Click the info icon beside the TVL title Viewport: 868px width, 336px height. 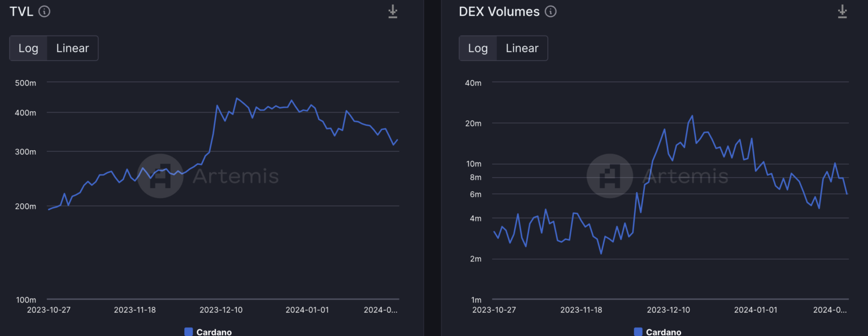point(45,11)
